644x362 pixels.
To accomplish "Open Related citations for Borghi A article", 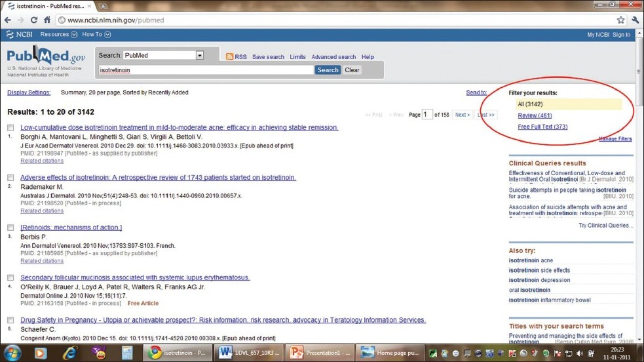I will pos(42,161).
